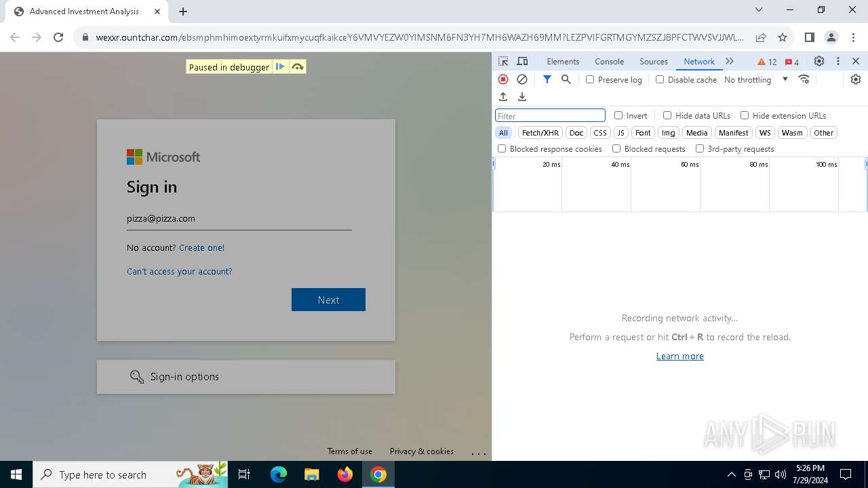
Task: Switch to Elements tab
Action: tap(563, 61)
